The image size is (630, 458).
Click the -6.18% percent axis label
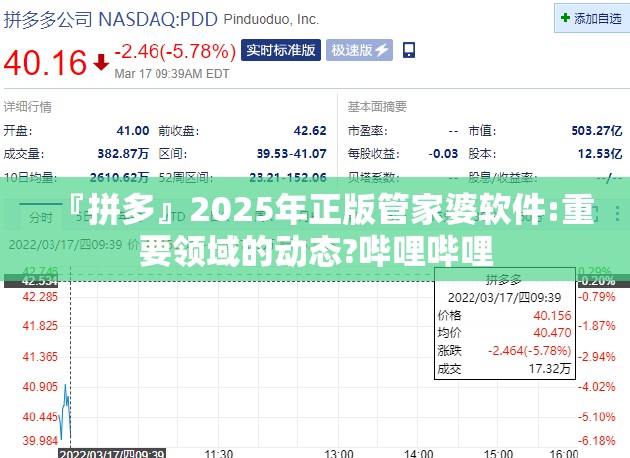[597, 440]
